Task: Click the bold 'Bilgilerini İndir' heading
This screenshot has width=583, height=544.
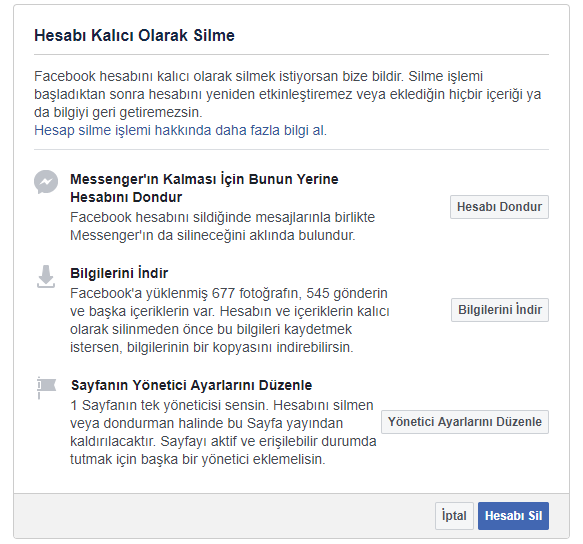Action: coord(119,273)
